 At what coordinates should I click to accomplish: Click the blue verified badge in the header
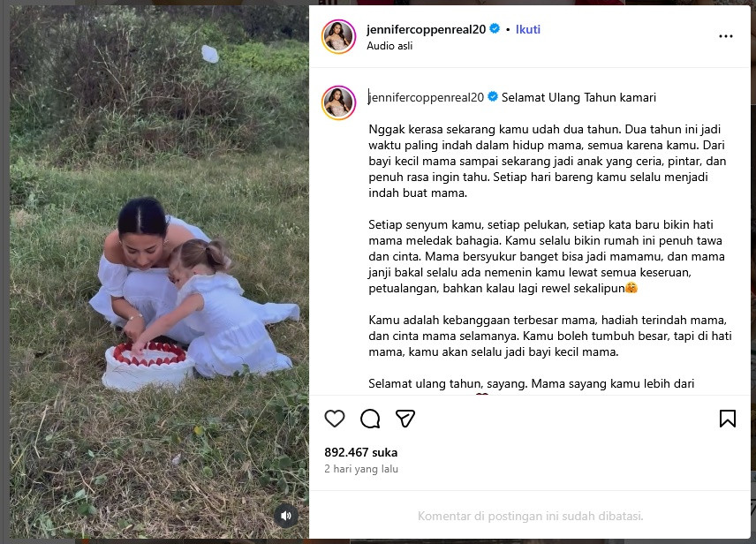pos(495,29)
